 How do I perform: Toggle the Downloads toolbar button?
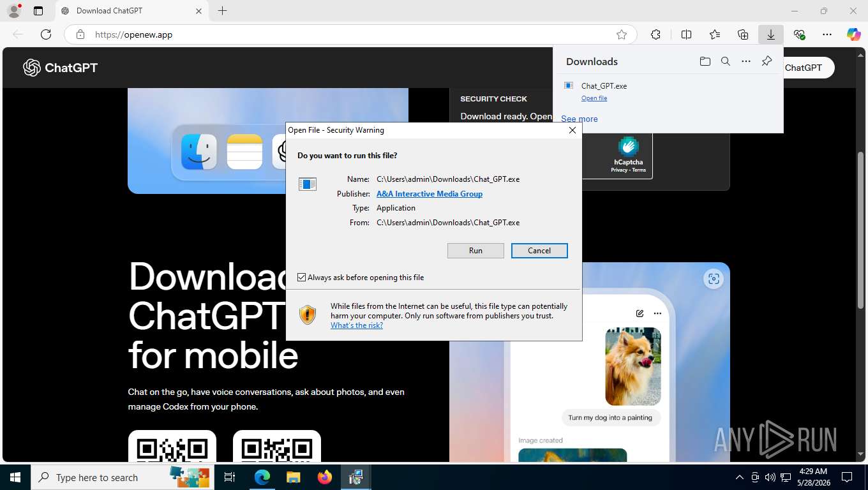[771, 34]
